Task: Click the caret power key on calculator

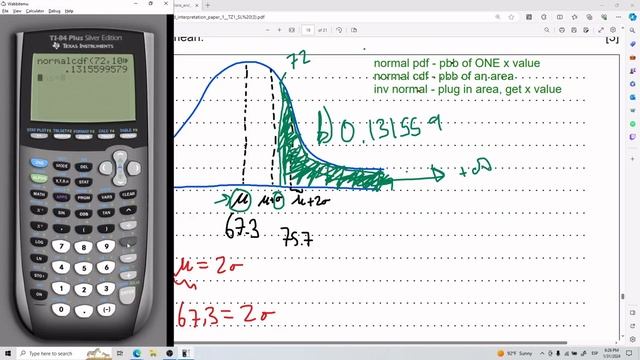Action: point(128,210)
